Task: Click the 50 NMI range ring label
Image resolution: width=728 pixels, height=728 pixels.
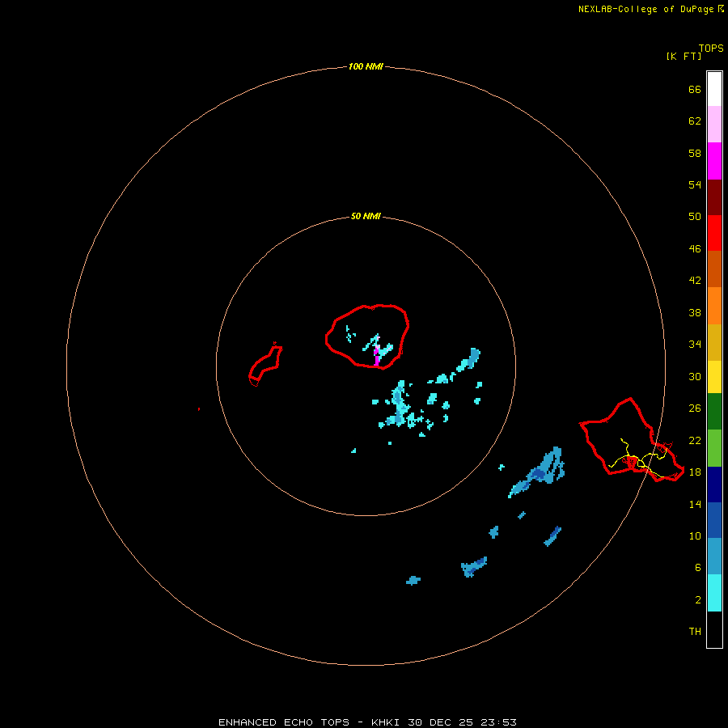Action: coord(366,216)
